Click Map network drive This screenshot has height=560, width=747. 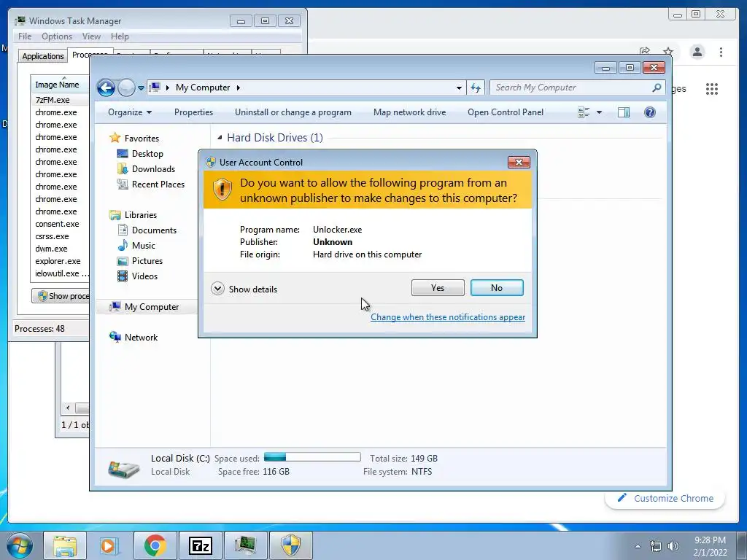[410, 112]
